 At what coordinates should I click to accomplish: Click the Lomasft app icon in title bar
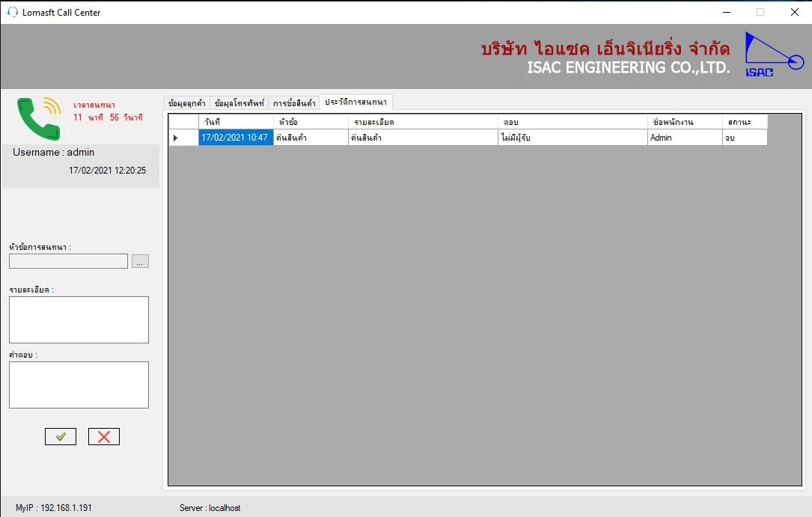[x=12, y=12]
